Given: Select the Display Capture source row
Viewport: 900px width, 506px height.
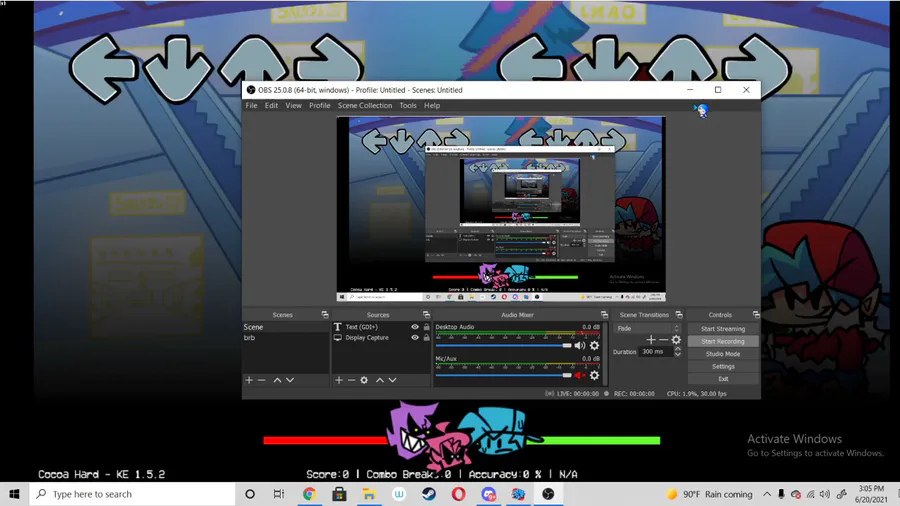Looking at the screenshot, I should (x=381, y=338).
